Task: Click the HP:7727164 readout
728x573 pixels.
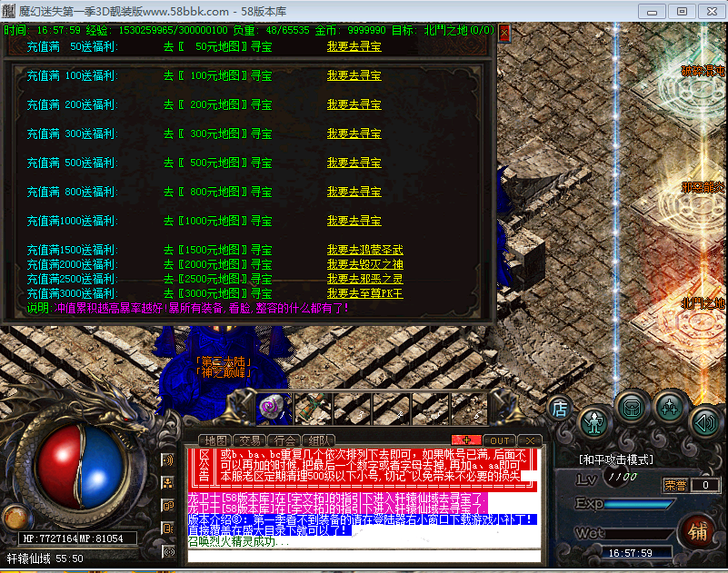Action: (50, 538)
